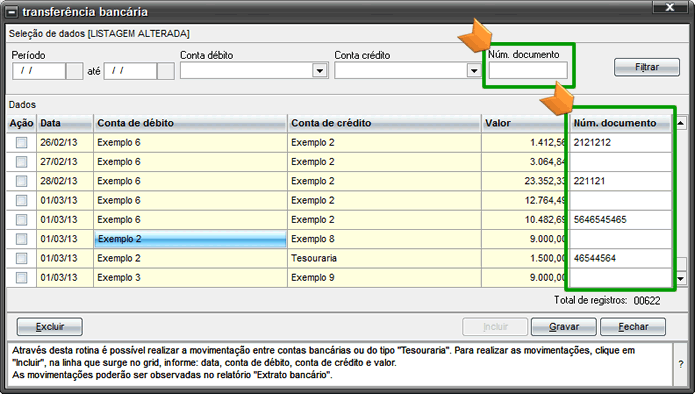Click the Gravar button
Screen dimensions: 695x394
[x=564, y=327]
